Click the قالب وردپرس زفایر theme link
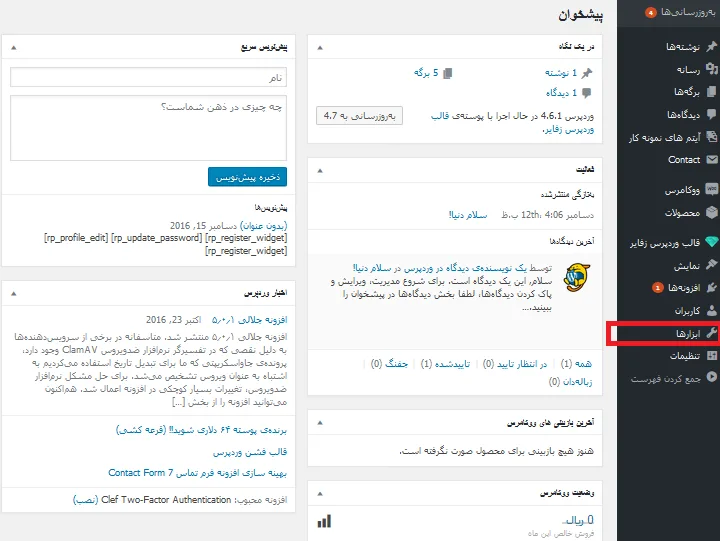The width and height of the screenshot is (720, 541). point(512,123)
